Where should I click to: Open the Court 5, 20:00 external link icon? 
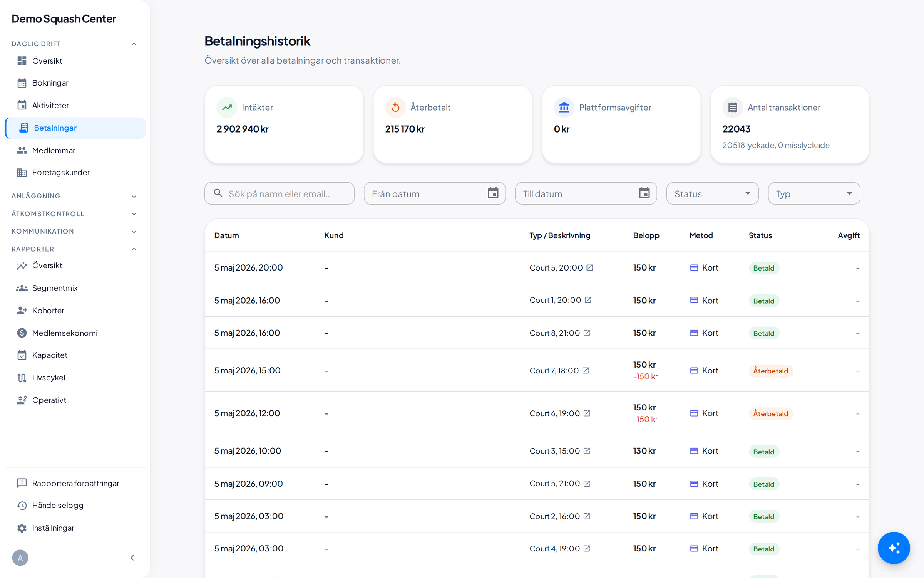point(589,267)
